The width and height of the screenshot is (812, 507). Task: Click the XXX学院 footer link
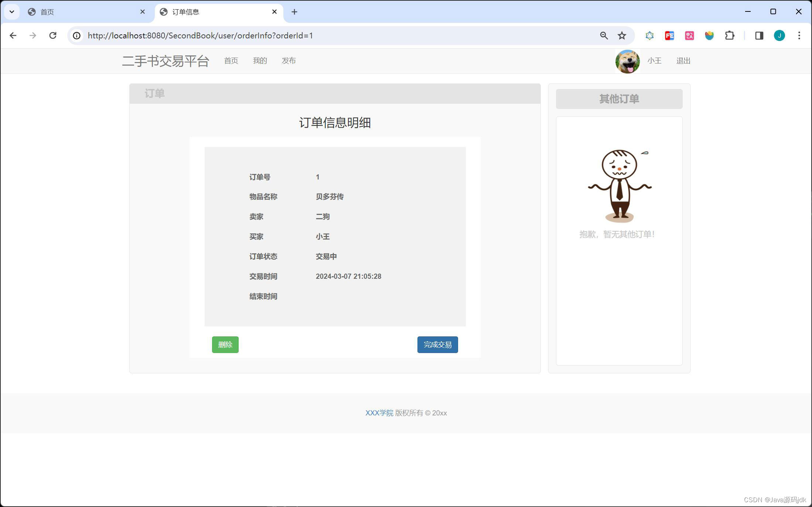click(379, 413)
